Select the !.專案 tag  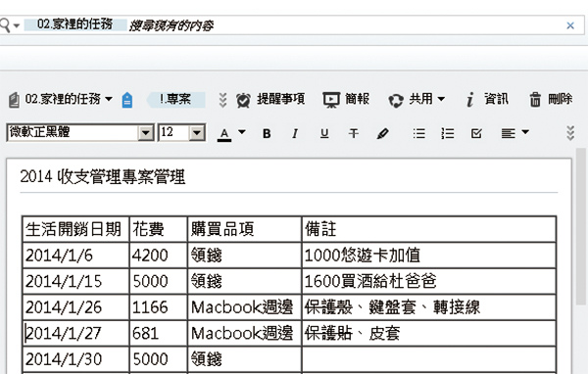click(175, 99)
